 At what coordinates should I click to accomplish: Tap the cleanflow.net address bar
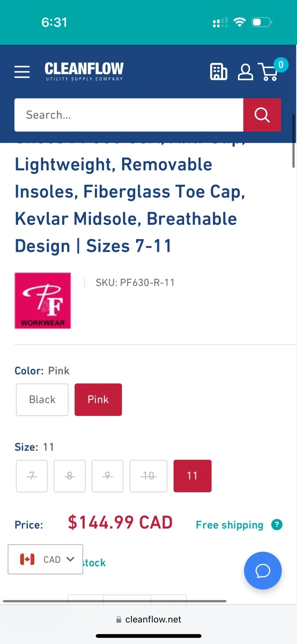click(x=149, y=619)
